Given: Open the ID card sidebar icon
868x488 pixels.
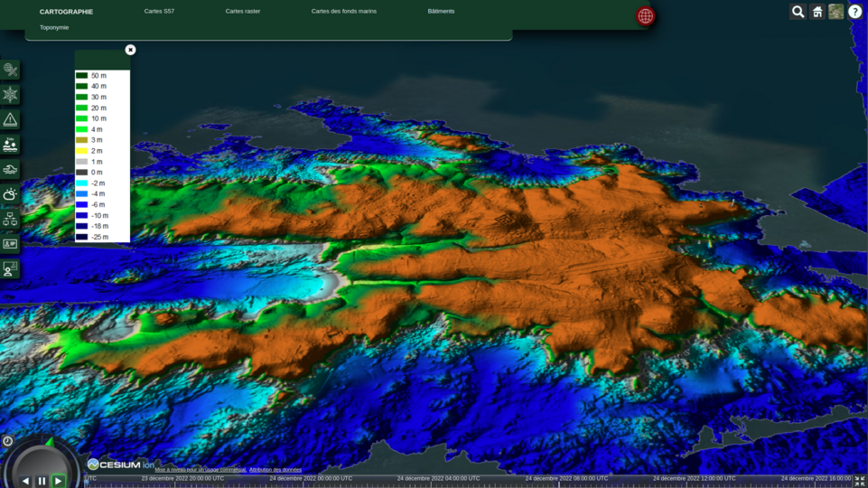Looking at the screenshot, I should [10, 244].
